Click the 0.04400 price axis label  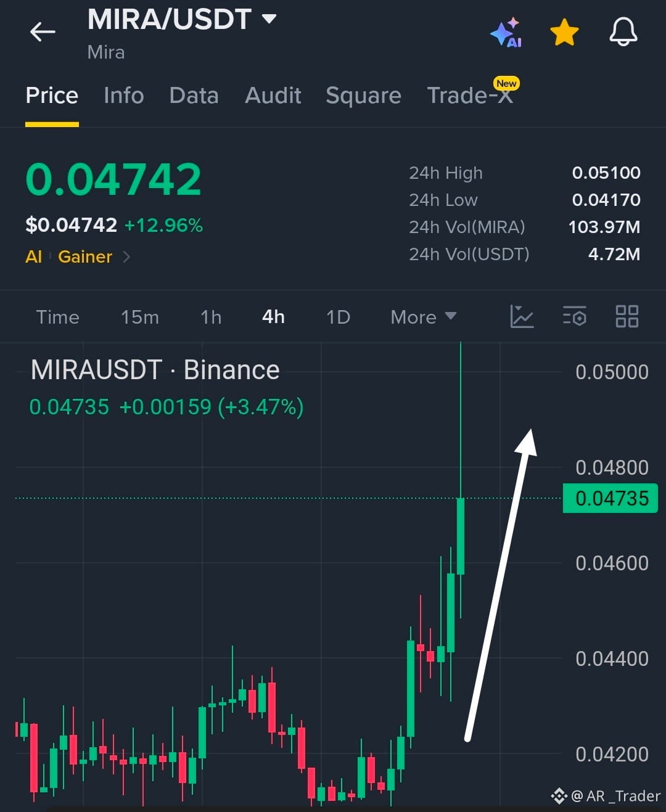(612, 658)
